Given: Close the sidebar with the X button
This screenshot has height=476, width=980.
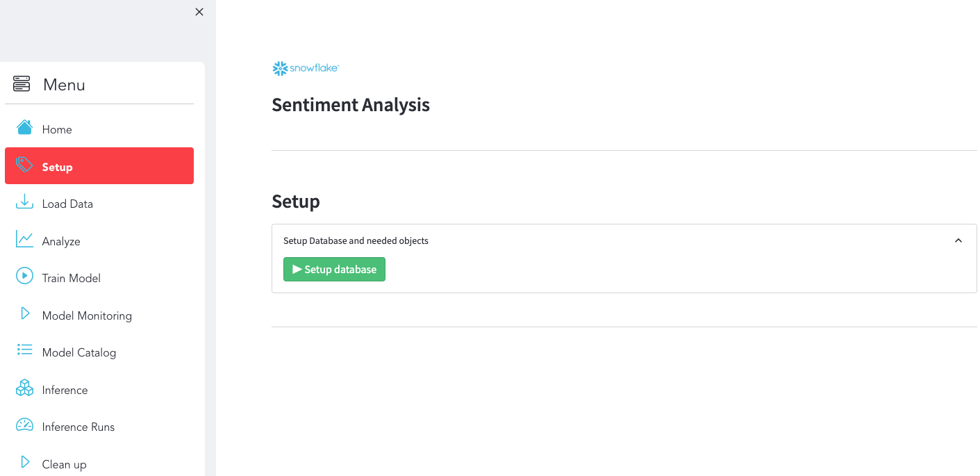Looking at the screenshot, I should [199, 12].
